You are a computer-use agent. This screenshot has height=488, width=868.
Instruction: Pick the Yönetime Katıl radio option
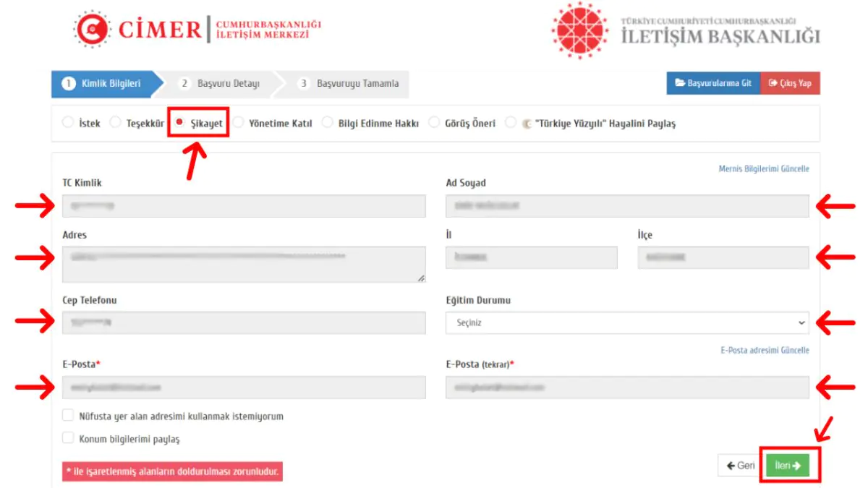click(x=238, y=123)
